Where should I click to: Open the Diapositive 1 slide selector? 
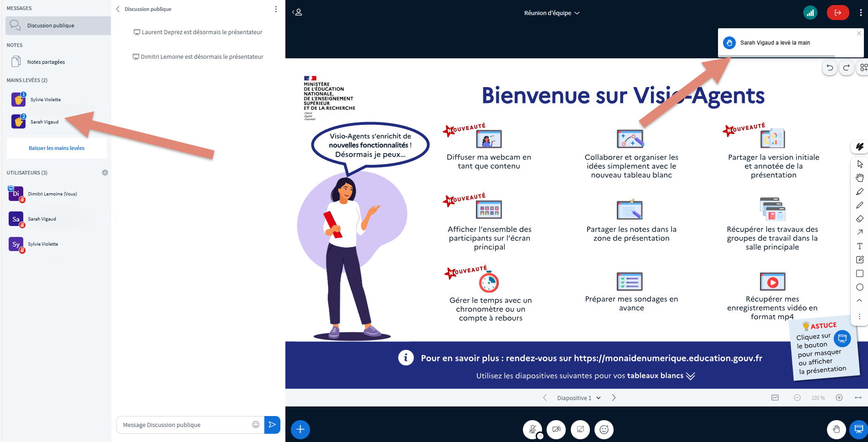click(579, 398)
